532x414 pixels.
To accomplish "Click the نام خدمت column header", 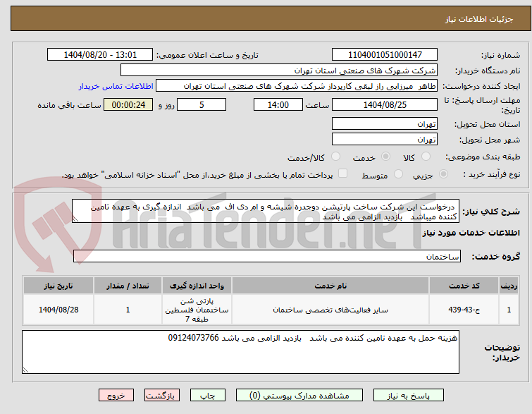I will [330, 286].
